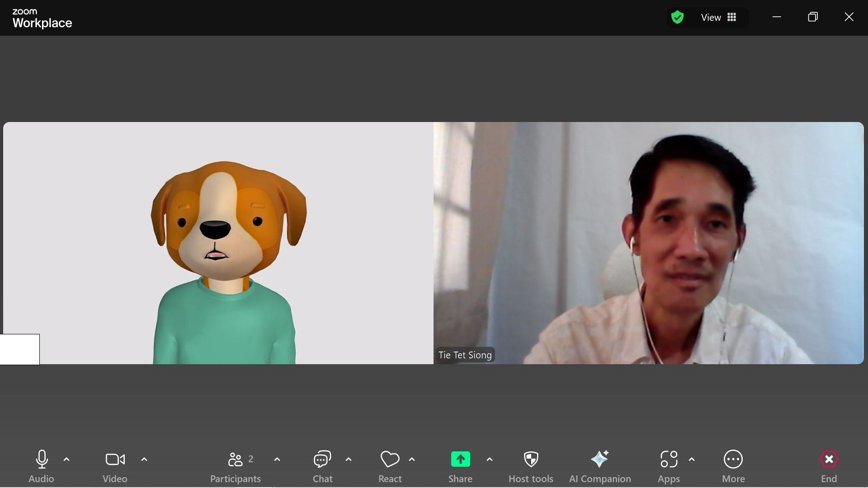Click the React heart icon
Screen dimensions: 868x488
point(390,460)
